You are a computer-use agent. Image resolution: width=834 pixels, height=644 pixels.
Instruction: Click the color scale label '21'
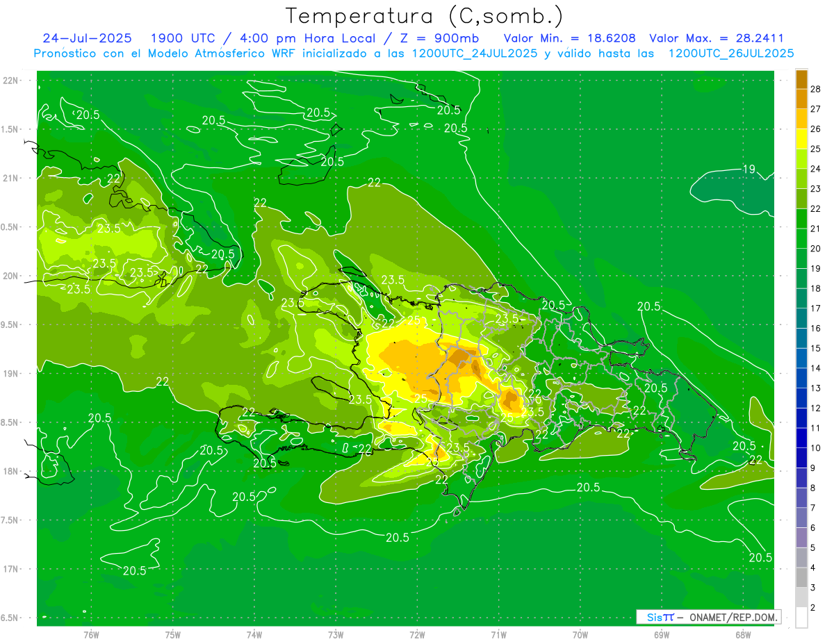tap(816, 229)
